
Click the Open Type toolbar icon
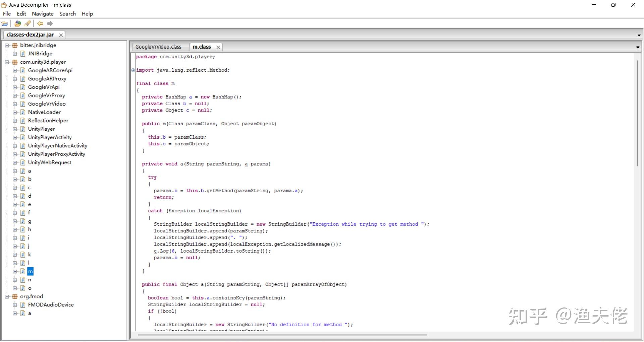point(18,23)
